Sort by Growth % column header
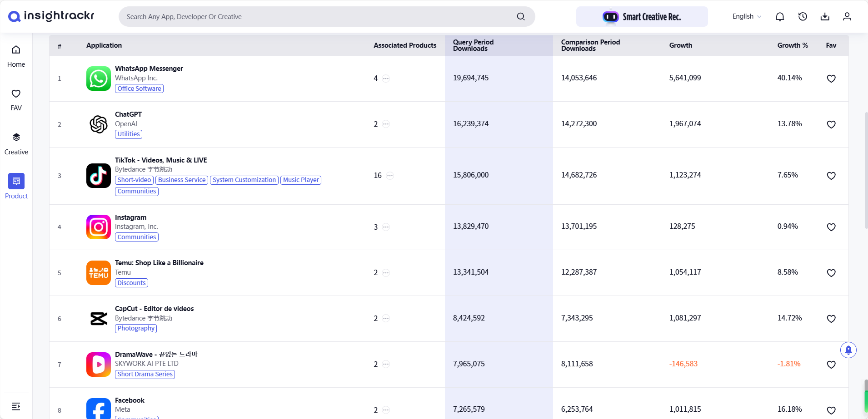The width and height of the screenshot is (868, 419). click(x=793, y=45)
